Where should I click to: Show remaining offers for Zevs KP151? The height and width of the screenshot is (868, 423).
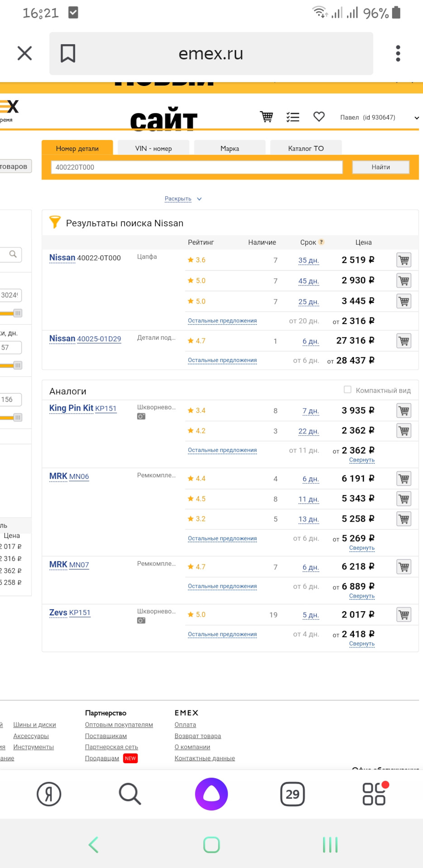pos(222,635)
